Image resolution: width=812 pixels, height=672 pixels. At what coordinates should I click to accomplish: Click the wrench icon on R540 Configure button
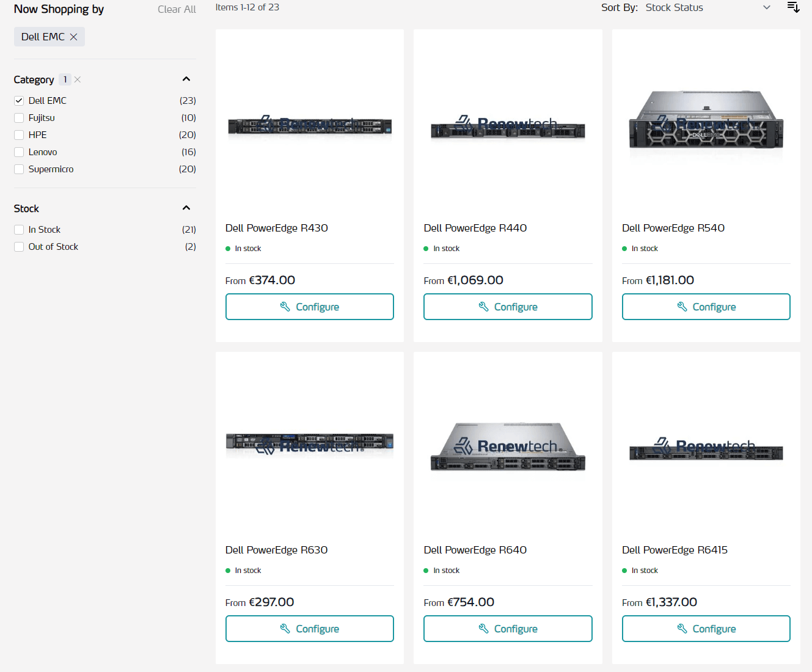click(682, 307)
